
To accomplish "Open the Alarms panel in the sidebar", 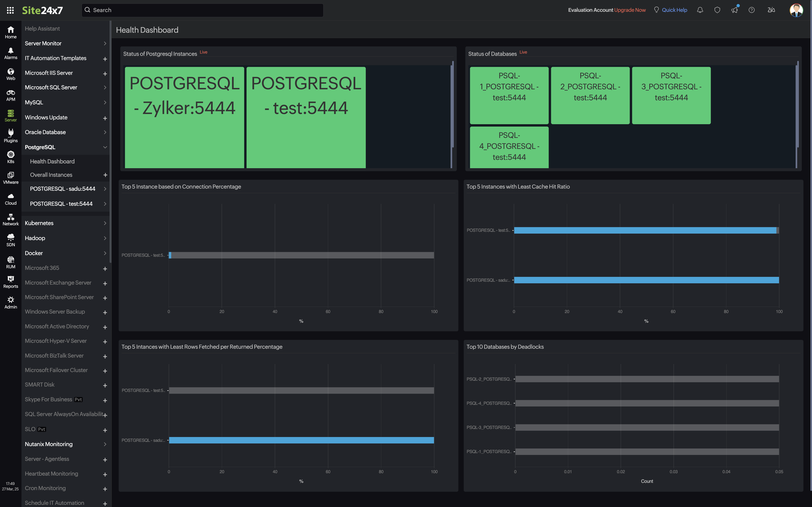I will (10, 53).
